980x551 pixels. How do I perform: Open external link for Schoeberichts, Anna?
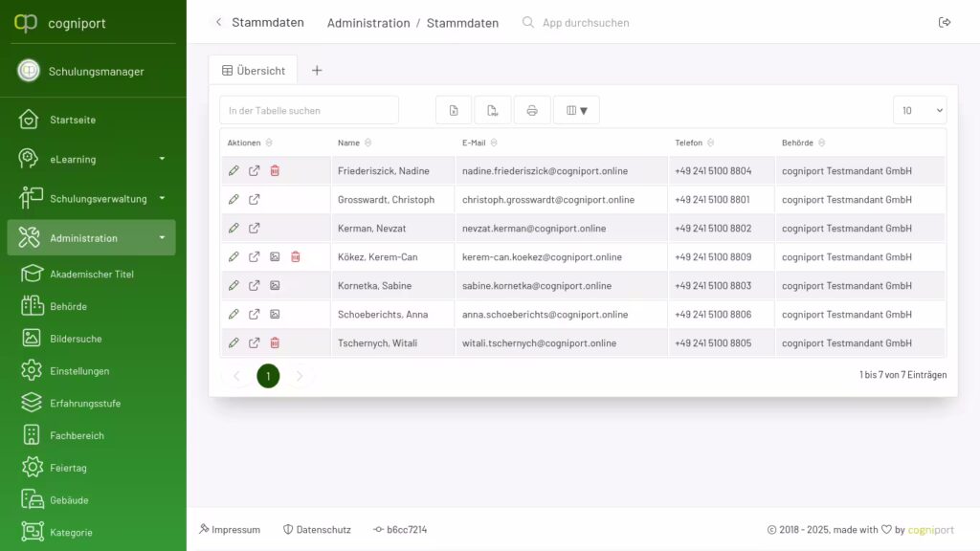pos(255,315)
